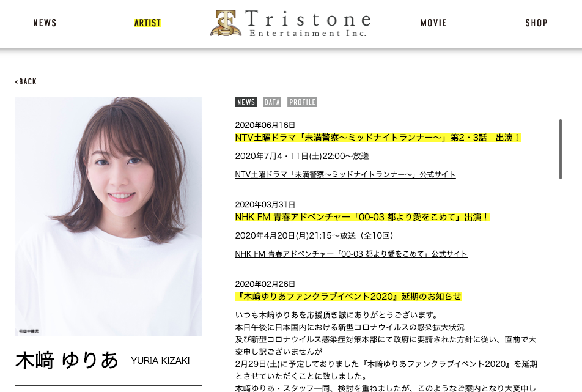Image resolution: width=582 pixels, height=392 pixels.
Task: Click the 2020年03月31日 news date
Action: pos(265,204)
